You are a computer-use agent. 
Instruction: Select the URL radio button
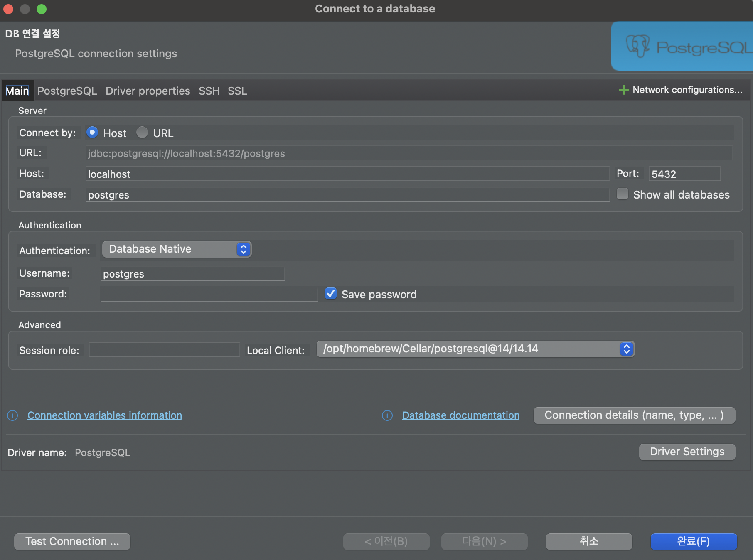pos(142,133)
